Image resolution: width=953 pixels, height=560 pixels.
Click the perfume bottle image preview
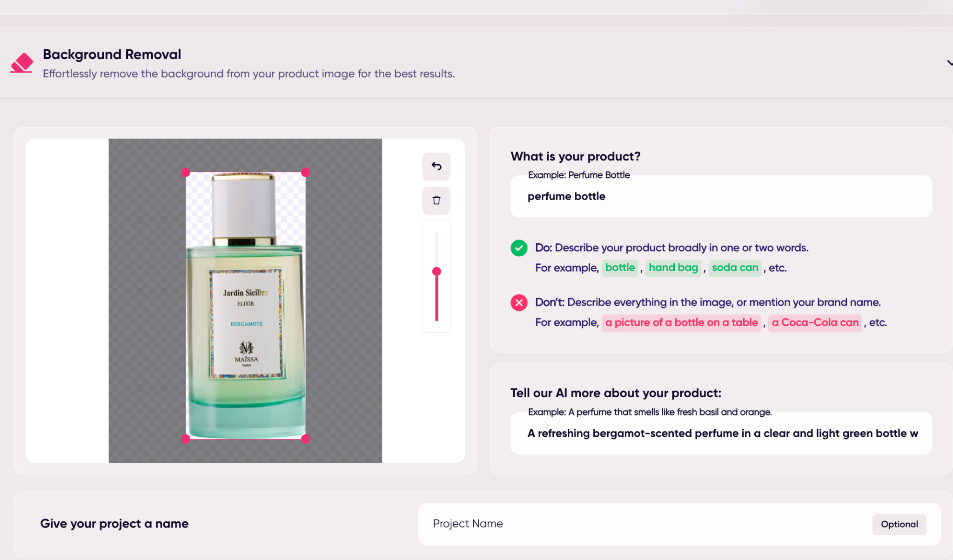[245, 306]
